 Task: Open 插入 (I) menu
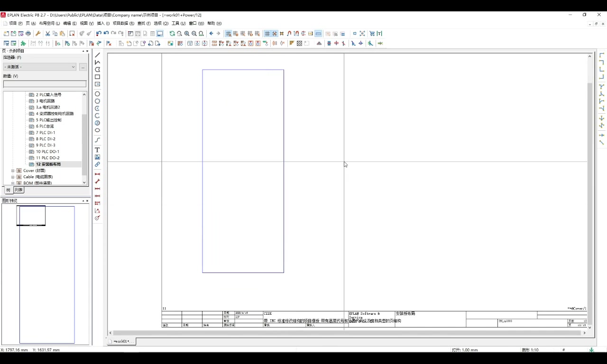(103, 23)
